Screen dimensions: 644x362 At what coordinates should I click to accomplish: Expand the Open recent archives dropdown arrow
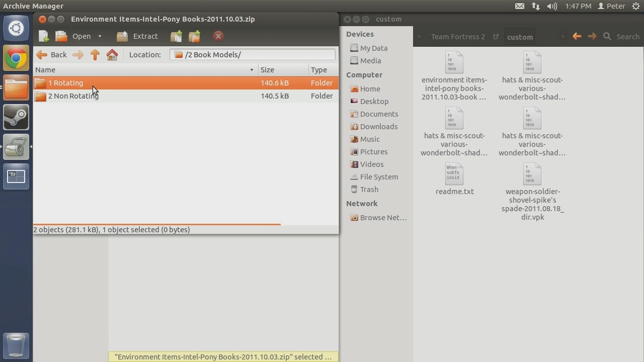[100, 36]
